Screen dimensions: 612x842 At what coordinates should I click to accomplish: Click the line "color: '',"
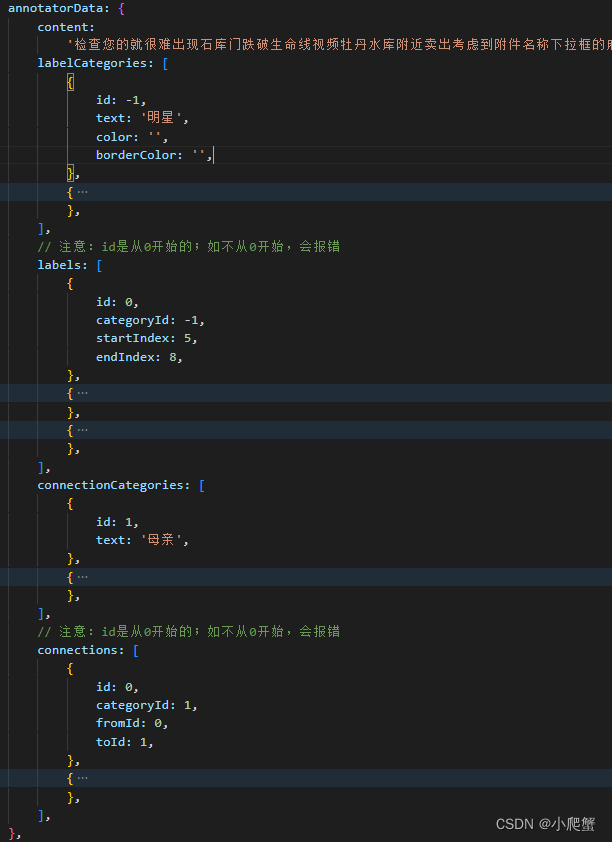coord(132,137)
